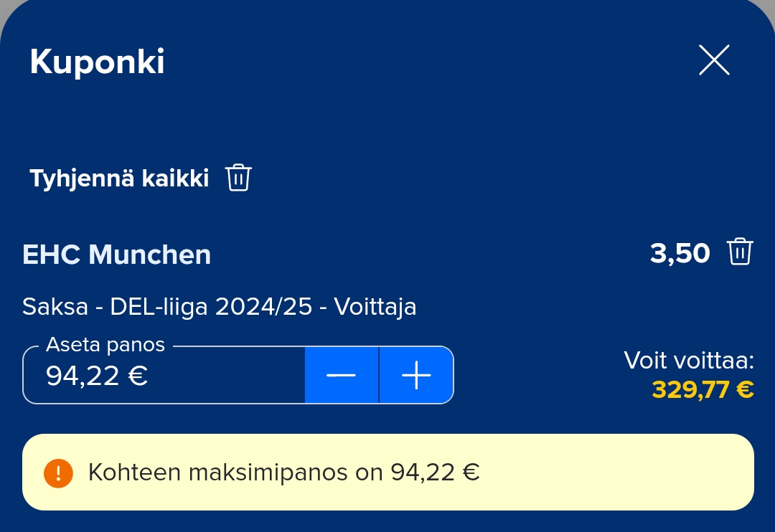The width and height of the screenshot is (775, 532).
Task: Select the EHC Munchen selection name
Action: click(x=117, y=255)
